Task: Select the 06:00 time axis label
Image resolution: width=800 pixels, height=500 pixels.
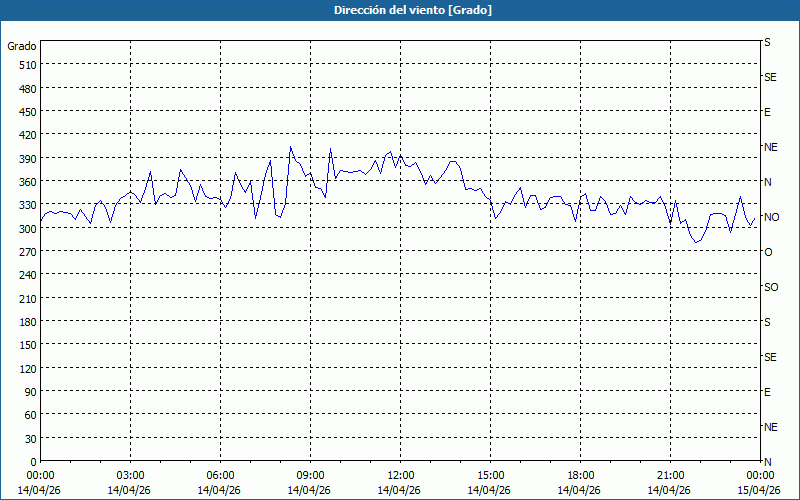Action: [221, 475]
